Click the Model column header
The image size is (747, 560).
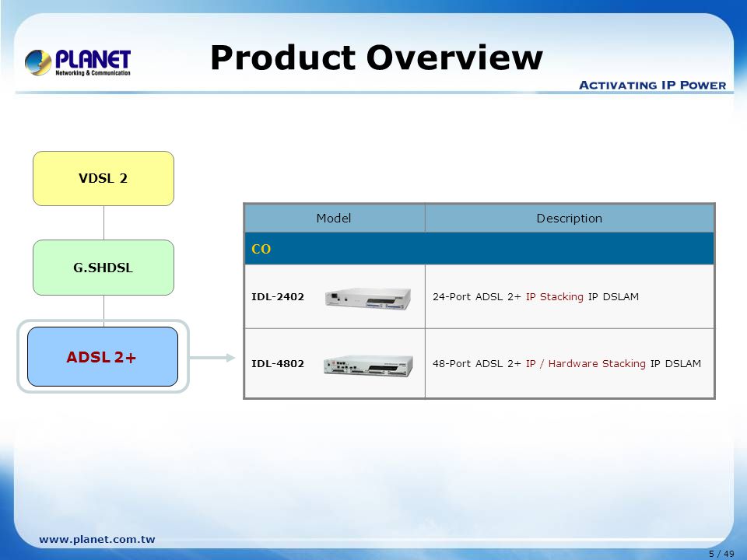click(x=334, y=218)
